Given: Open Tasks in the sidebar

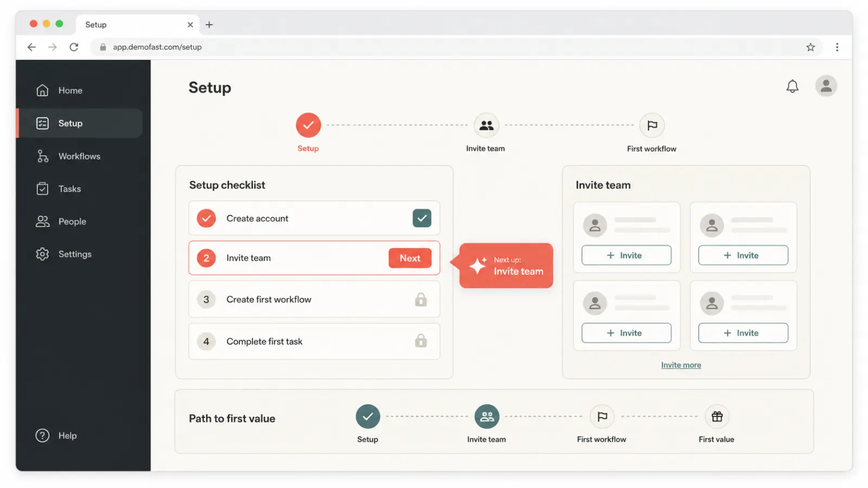Looking at the screenshot, I should click(x=59, y=189).
